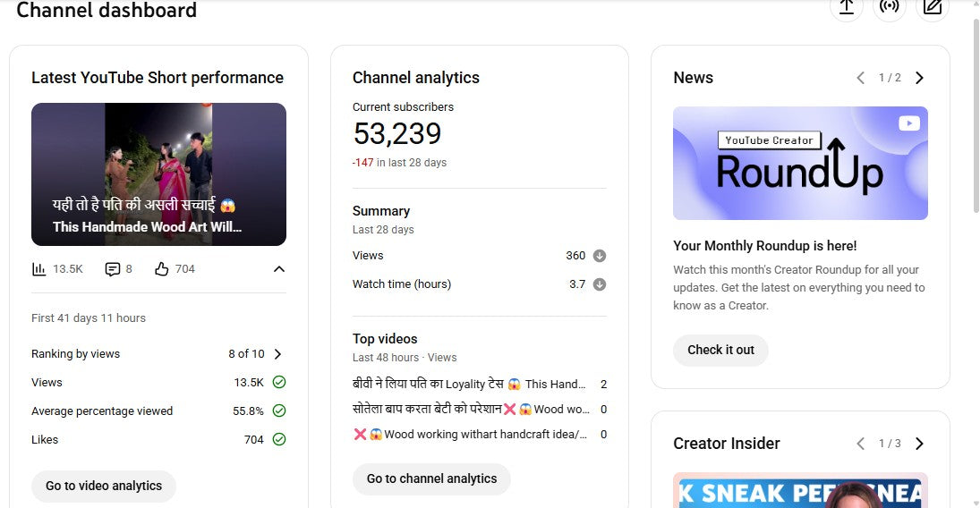Expand Ranking by views chevron
Viewport: 980px width, 508px height.
coord(277,354)
